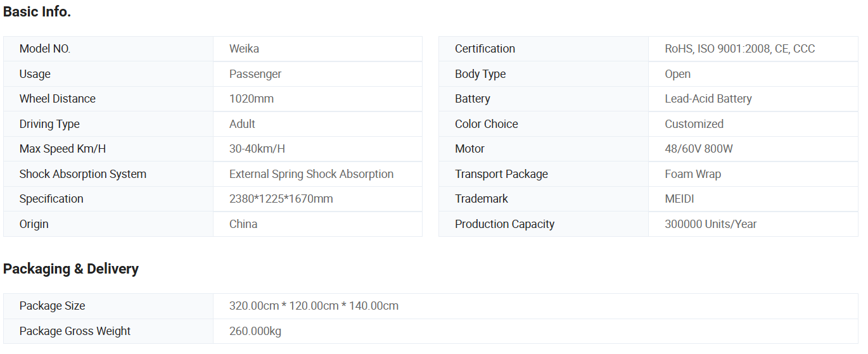Click the 300000 Units/Year production capacity
This screenshot has height=354, width=868.
(x=710, y=224)
